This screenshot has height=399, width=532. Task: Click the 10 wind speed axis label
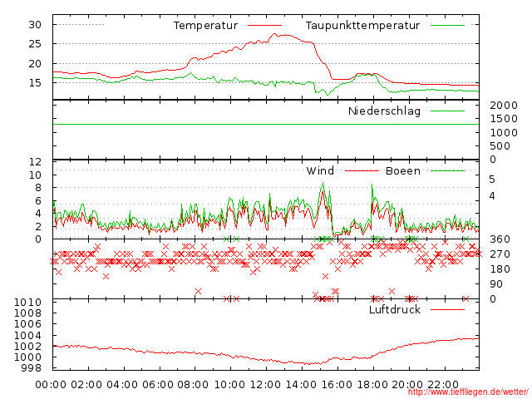point(35,175)
